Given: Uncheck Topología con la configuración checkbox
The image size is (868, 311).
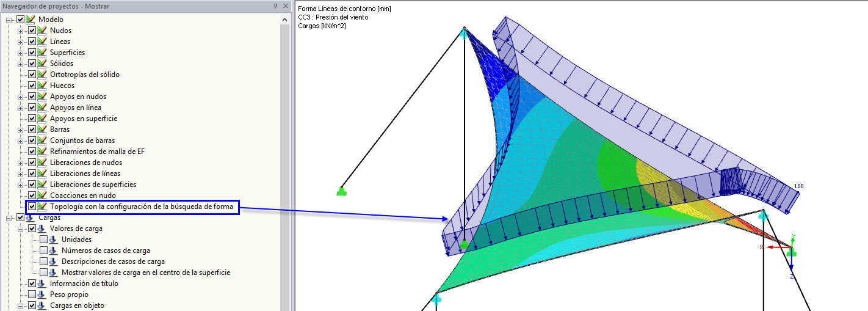Looking at the screenshot, I should click(x=32, y=207).
